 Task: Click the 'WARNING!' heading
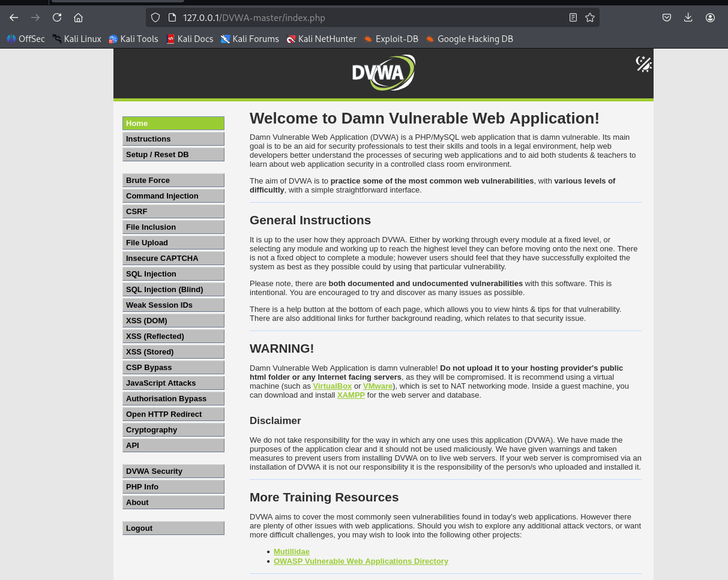[282, 348]
